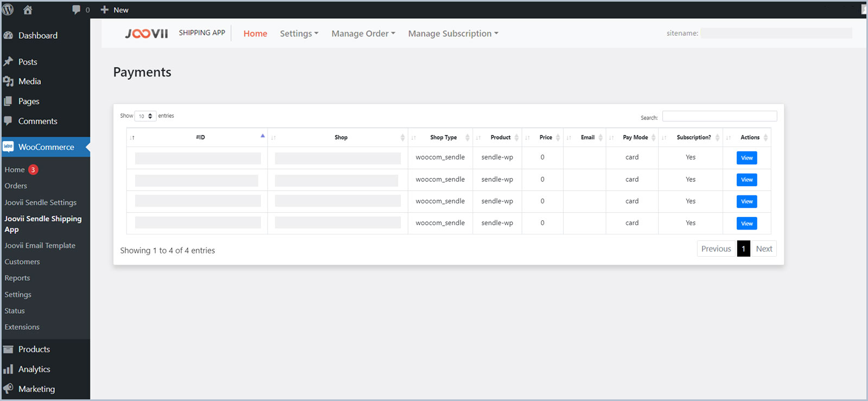Viewport: 868px width, 401px height.
Task: Open the show entries count selector
Action: (x=145, y=116)
